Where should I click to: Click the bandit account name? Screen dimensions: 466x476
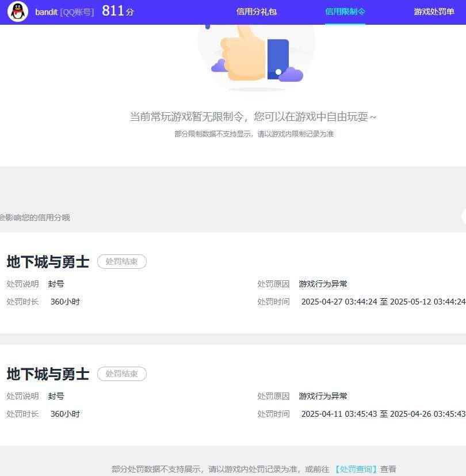point(47,12)
